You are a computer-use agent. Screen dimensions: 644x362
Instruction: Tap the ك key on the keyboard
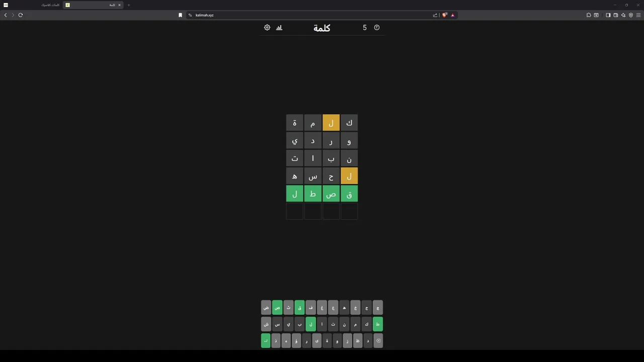[x=366, y=324]
